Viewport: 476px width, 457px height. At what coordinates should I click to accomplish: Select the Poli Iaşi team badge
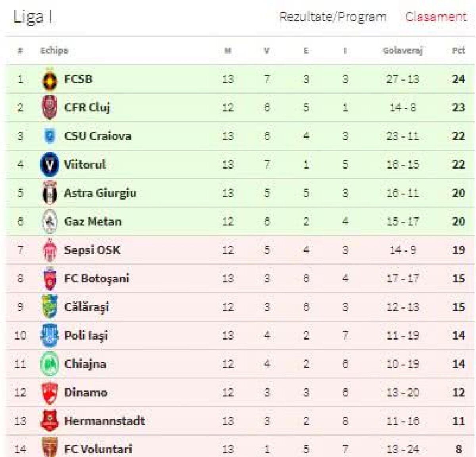50,336
